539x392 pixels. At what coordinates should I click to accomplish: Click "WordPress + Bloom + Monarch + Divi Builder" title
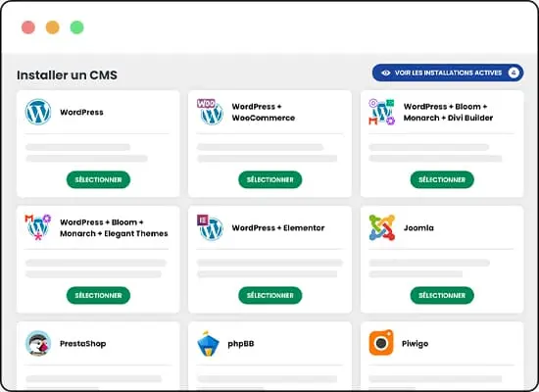click(448, 112)
